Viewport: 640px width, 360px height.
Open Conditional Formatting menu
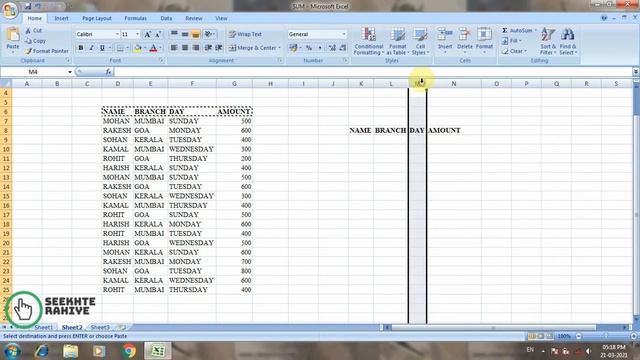tap(369, 41)
